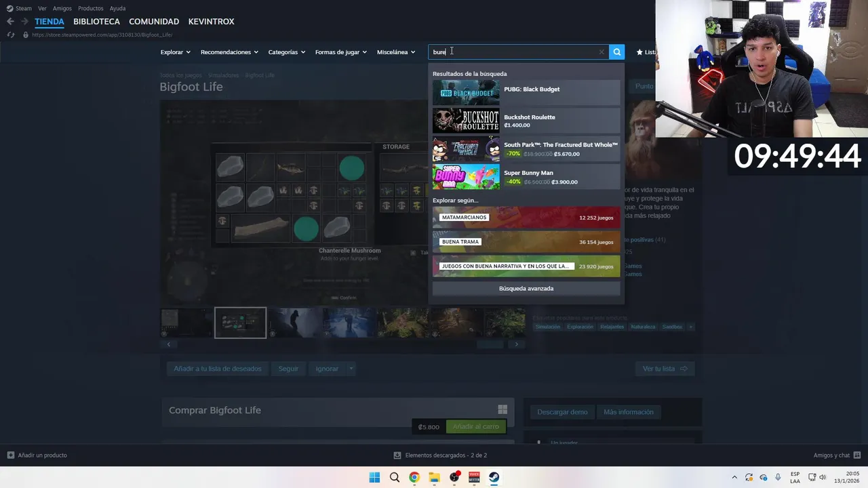
Task: Click Añadir al carro button
Action: tap(475, 427)
